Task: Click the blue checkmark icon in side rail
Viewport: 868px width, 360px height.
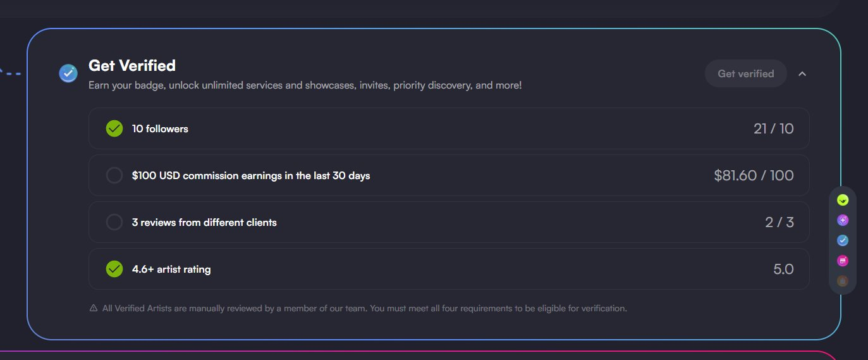Action: click(x=842, y=240)
